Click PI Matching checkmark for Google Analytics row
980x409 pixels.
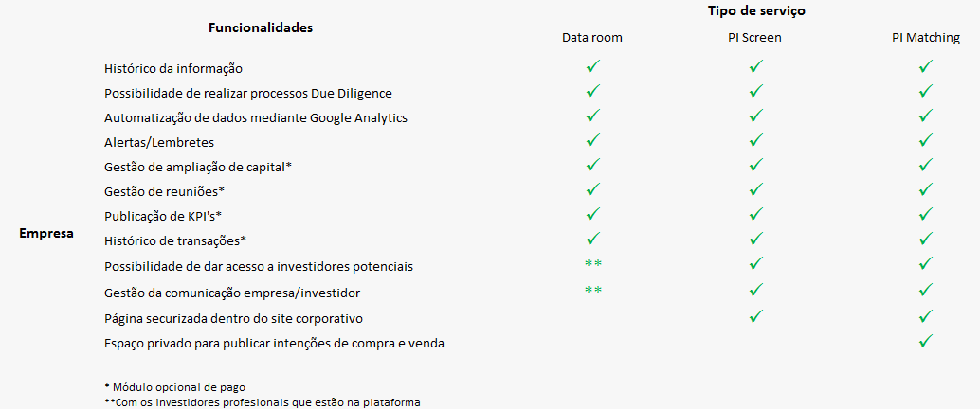pyautogui.click(x=926, y=116)
